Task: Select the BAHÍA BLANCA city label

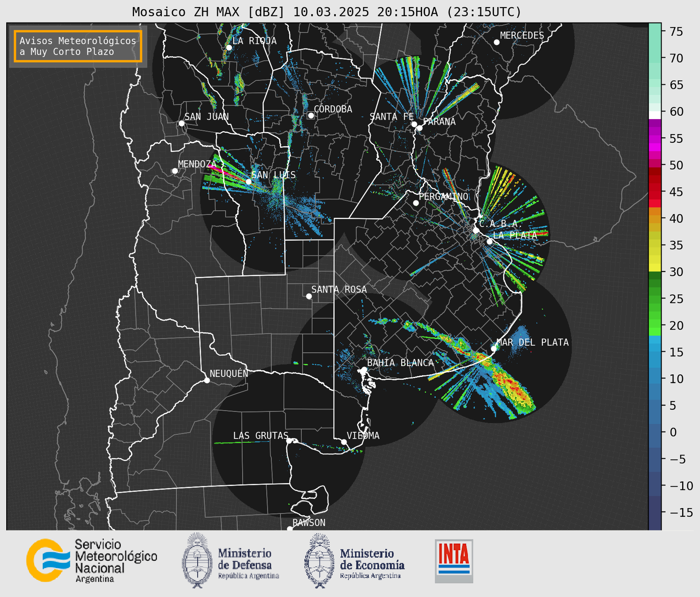Action: [x=400, y=363]
